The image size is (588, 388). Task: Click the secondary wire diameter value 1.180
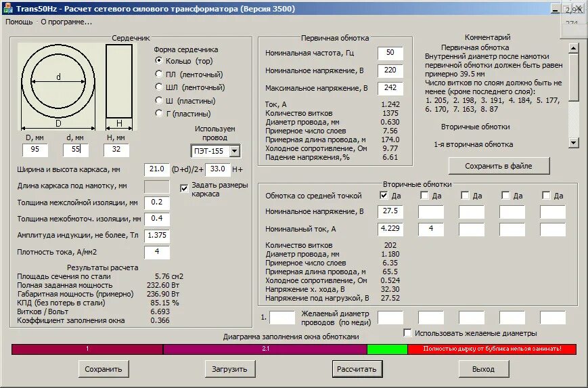[390, 254]
